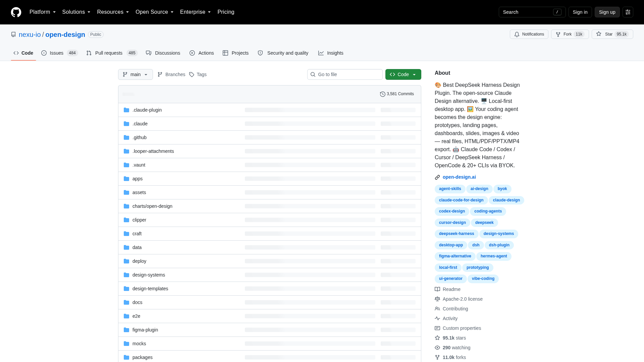The image size is (644, 362).
Task: Open the Resources dropdown
Action: click(x=113, y=12)
